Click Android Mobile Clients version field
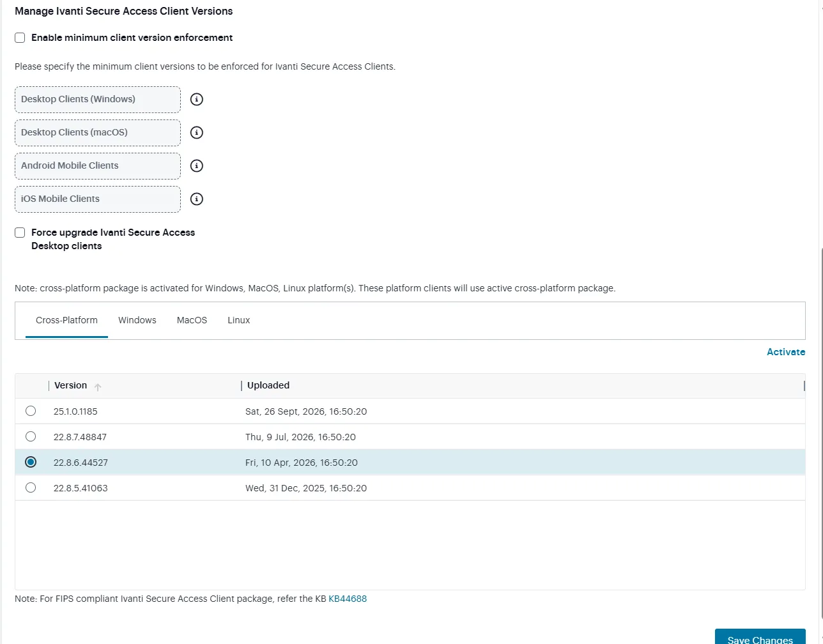 [98, 166]
